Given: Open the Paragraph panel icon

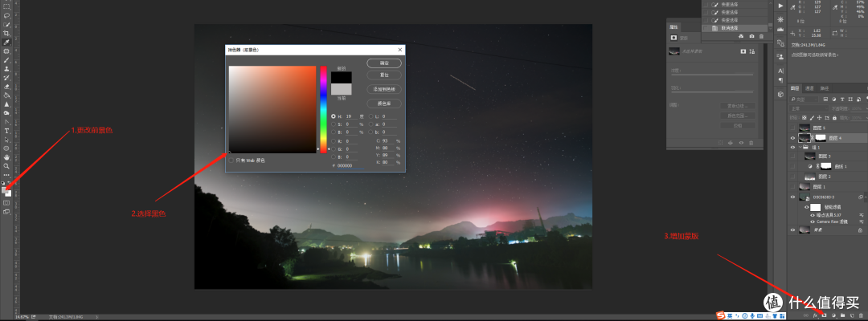Looking at the screenshot, I should click(x=780, y=80).
